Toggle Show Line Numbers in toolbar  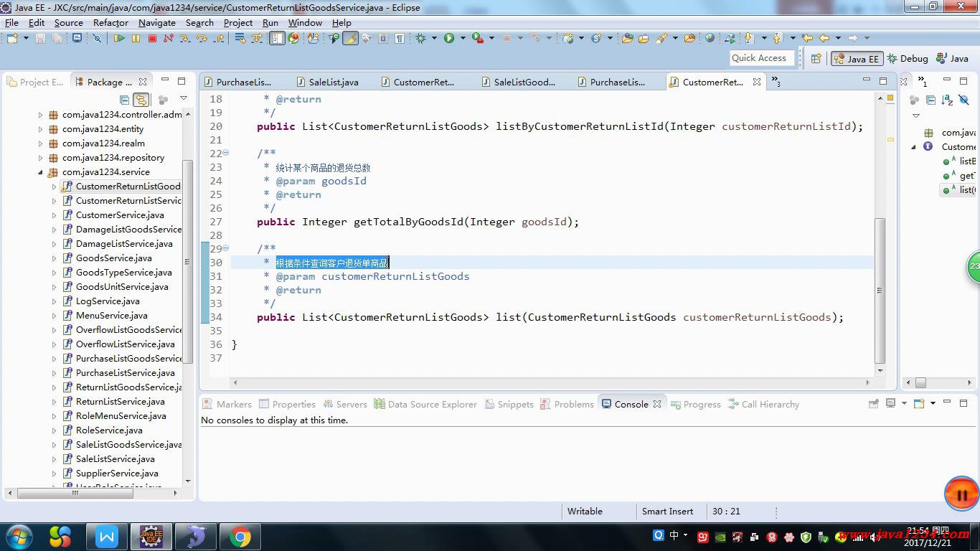[x=277, y=38]
